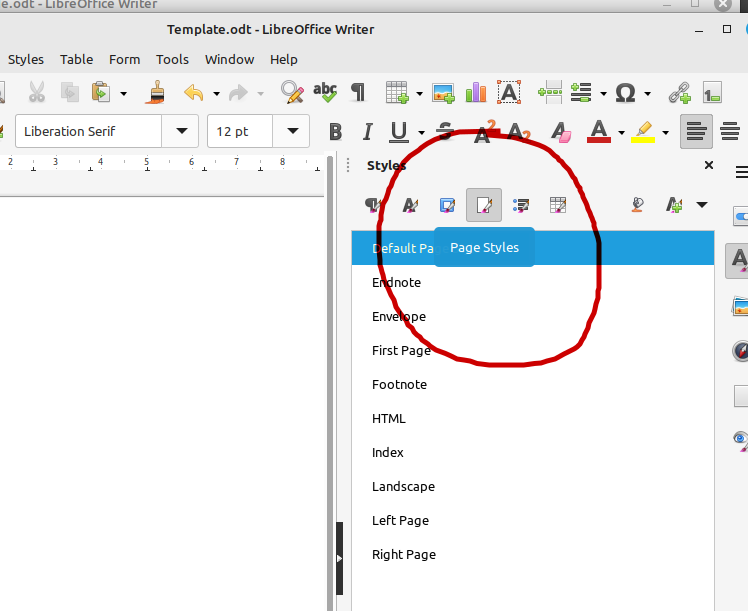Show List Styles in Styles panel
Screen dimensions: 748x611
520,205
